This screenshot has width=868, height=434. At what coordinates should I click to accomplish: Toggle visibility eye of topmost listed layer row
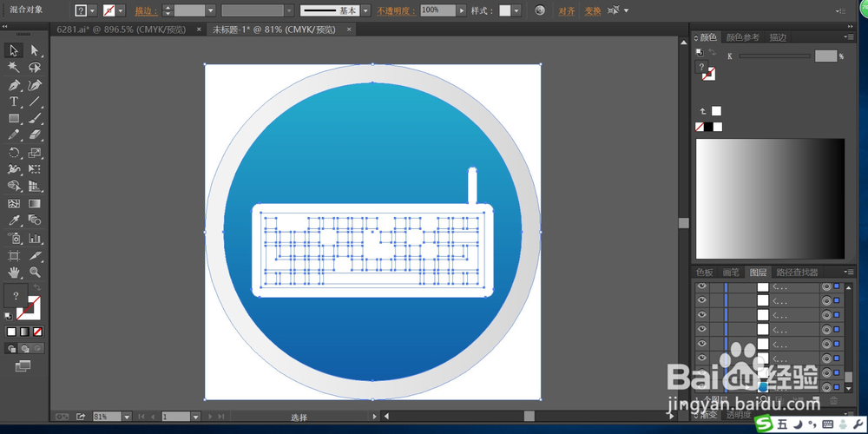pyautogui.click(x=702, y=286)
